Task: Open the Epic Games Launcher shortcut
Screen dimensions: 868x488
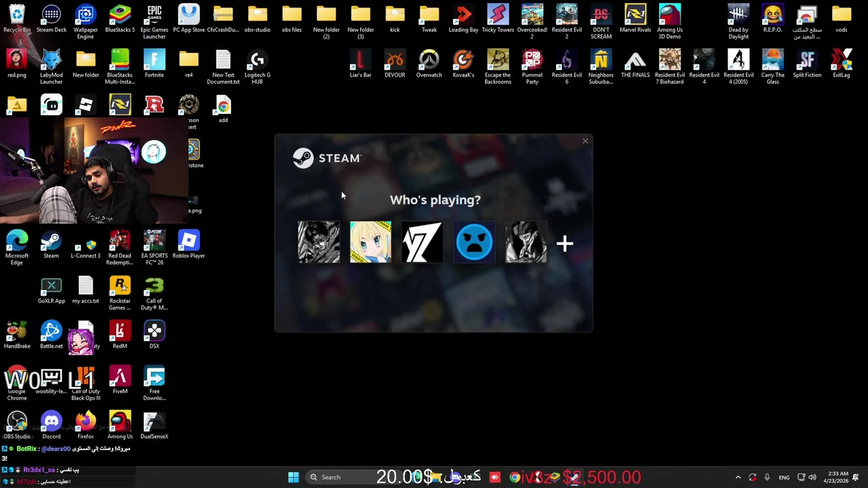Action: tap(154, 22)
